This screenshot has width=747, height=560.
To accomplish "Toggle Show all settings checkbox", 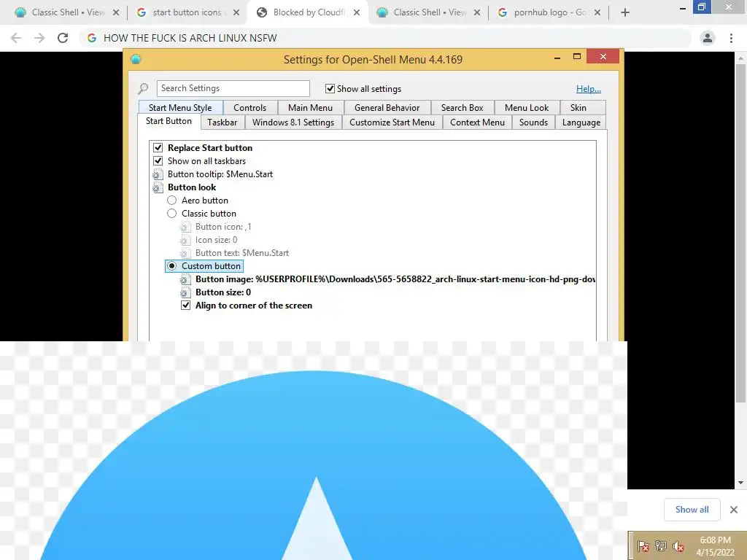I will click(x=330, y=88).
